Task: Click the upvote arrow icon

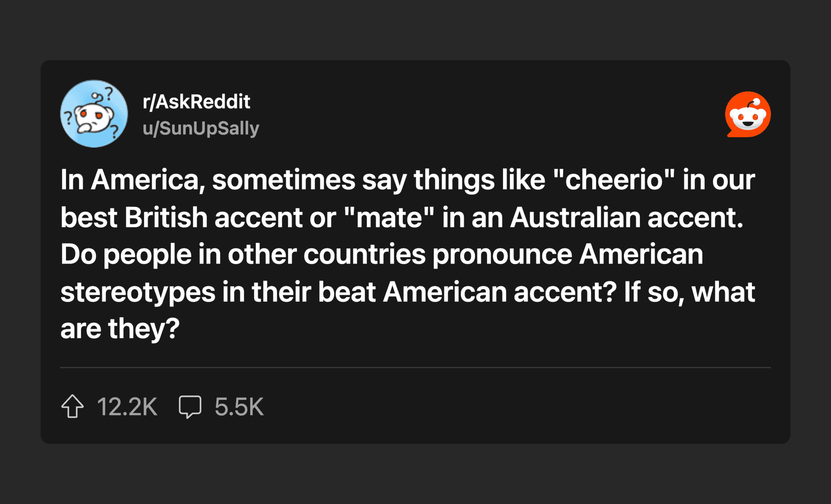Action: pyautogui.click(x=73, y=406)
